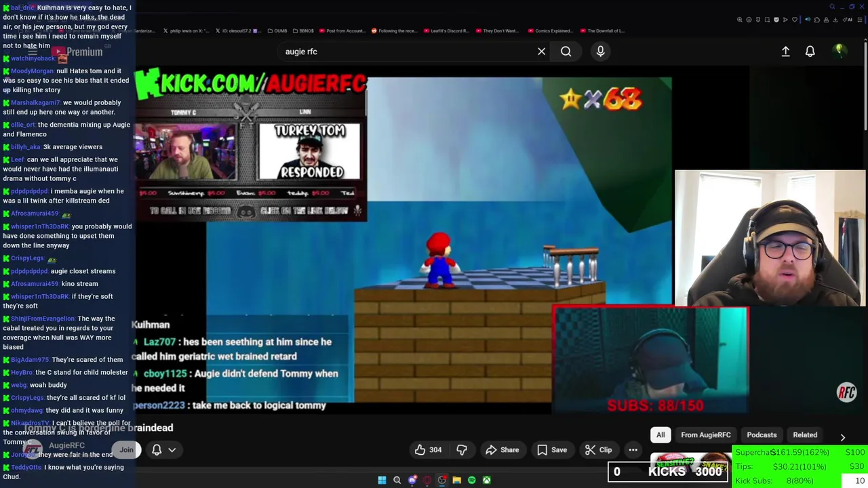This screenshot has width=868, height=488.
Task: Take a snapshot with the capture icon
Action: [767, 20]
